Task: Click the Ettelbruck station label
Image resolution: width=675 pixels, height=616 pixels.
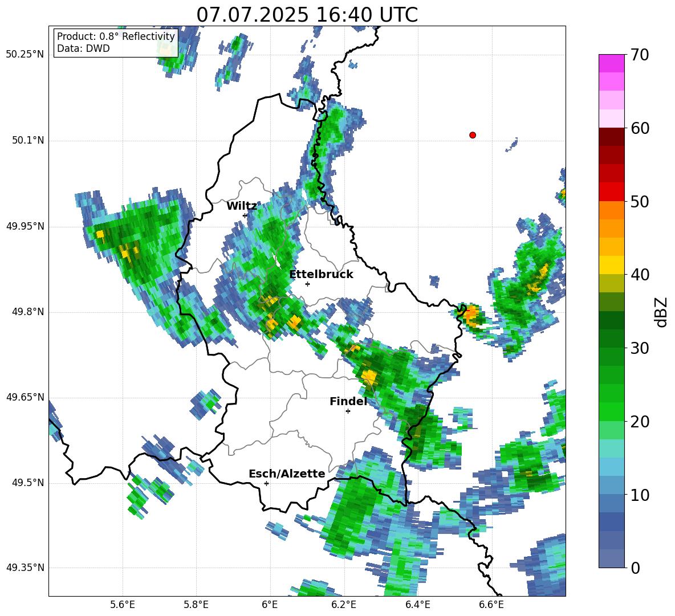Action: [x=321, y=275]
